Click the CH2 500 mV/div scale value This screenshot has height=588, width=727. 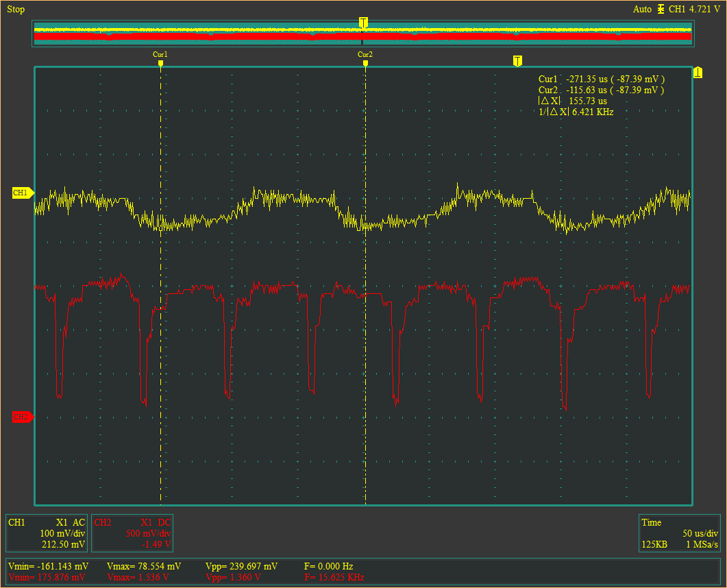(148, 533)
